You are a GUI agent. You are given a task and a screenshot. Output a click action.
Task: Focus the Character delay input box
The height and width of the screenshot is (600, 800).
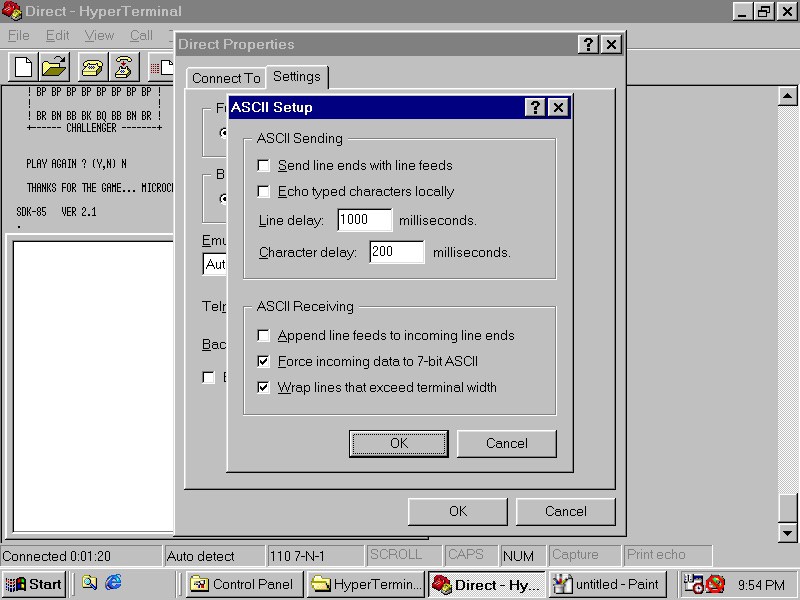396,252
